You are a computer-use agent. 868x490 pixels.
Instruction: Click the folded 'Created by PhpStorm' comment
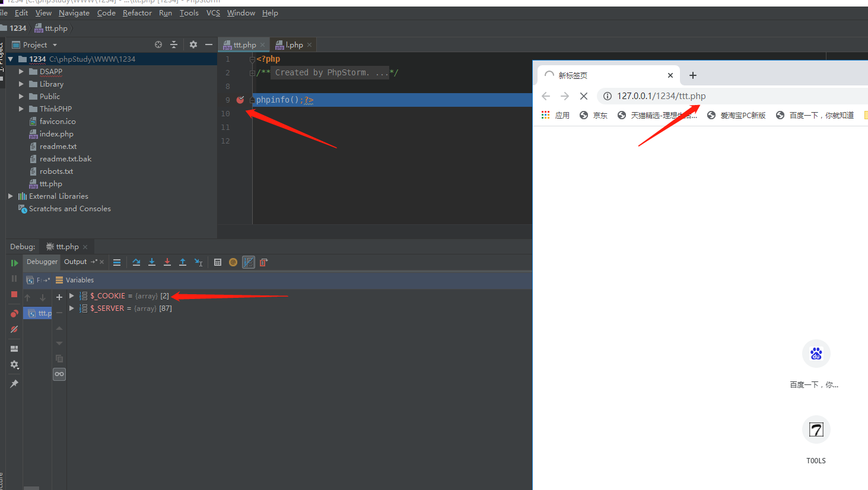pos(330,72)
